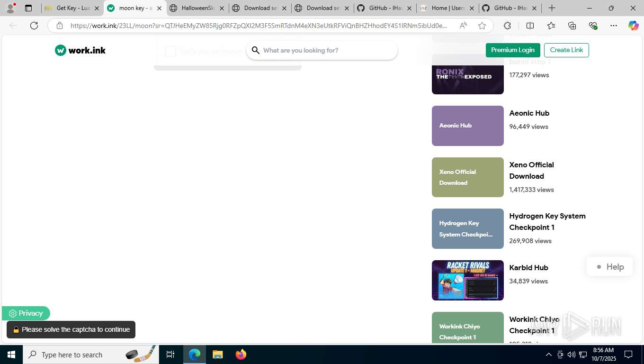Open Browser essentials heart icon
This screenshot has width=644, height=364.
coord(593,26)
